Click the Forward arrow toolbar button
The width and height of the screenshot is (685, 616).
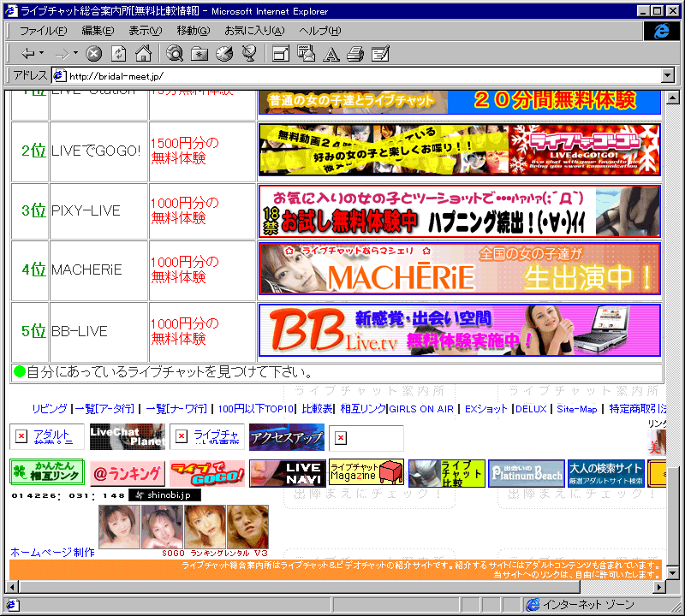62,54
